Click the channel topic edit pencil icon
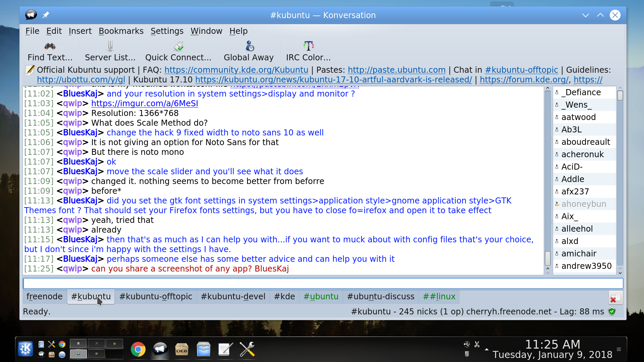Image resolution: width=644 pixels, height=362 pixels. (30, 70)
